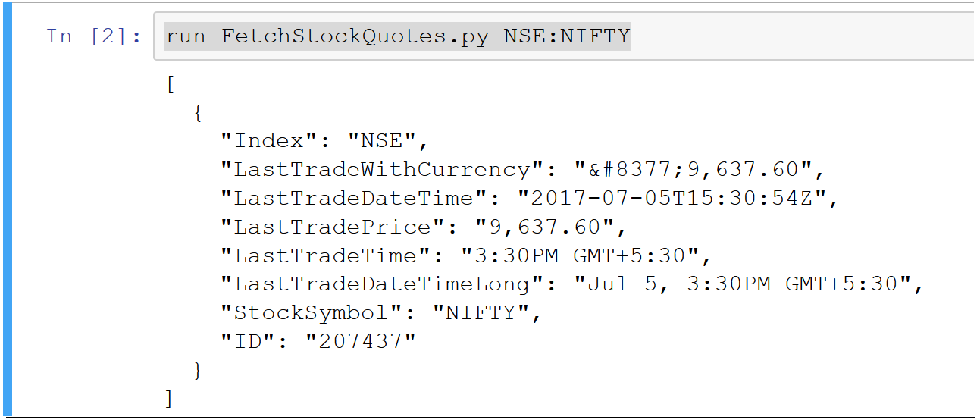The image size is (980, 420).
Task: Click the "NSE" index value
Action: click(382, 141)
